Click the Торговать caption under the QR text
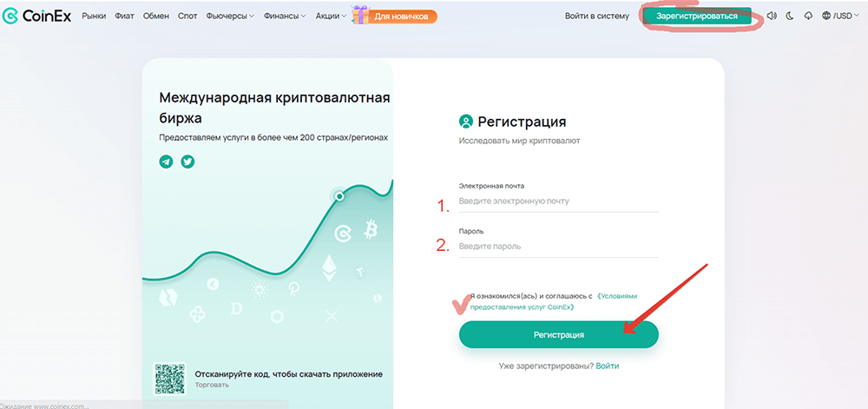This screenshot has width=868, height=409. pyautogui.click(x=212, y=385)
